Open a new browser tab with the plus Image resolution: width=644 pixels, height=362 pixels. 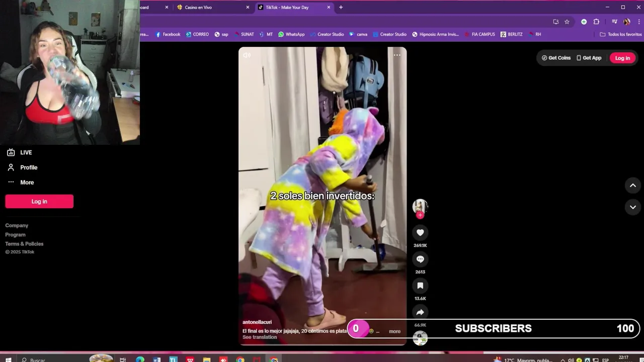pyautogui.click(x=341, y=8)
